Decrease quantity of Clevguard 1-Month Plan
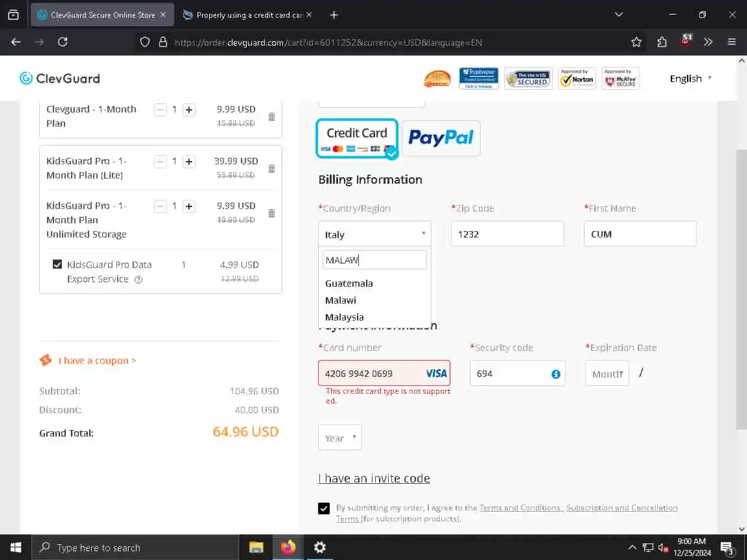 pyautogui.click(x=160, y=110)
